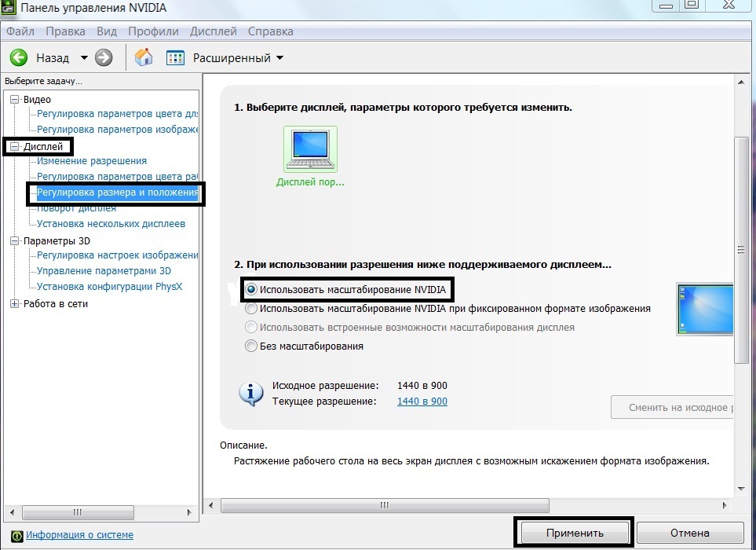Select the Дисплей пор... laptop display icon
This screenshot has width=756, height=550.
click(310, 149)
